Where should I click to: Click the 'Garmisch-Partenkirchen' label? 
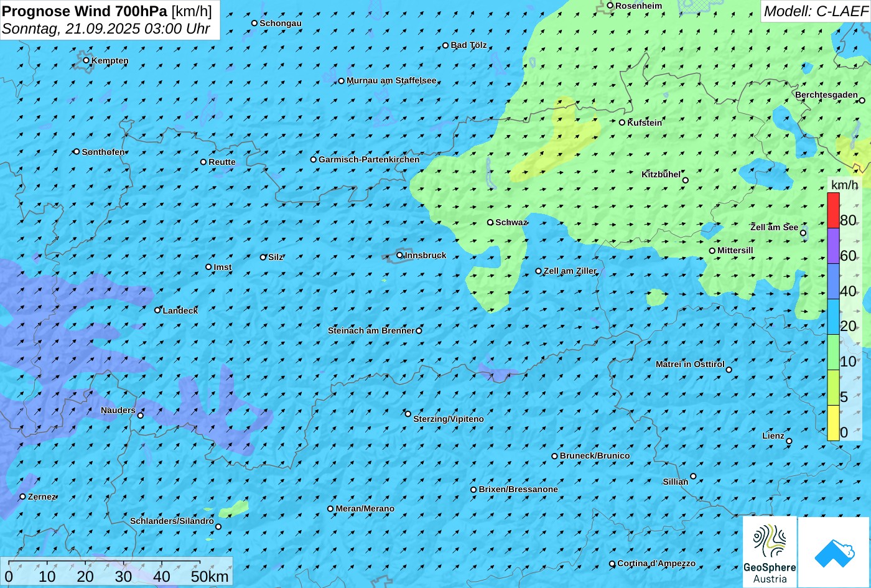[369, 159]
